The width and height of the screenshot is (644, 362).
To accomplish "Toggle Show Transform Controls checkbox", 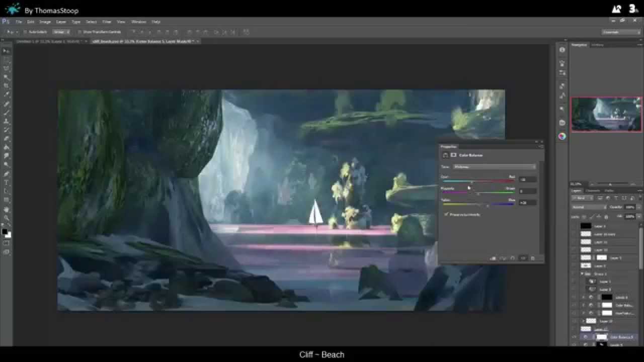I will tap(79, 32).
